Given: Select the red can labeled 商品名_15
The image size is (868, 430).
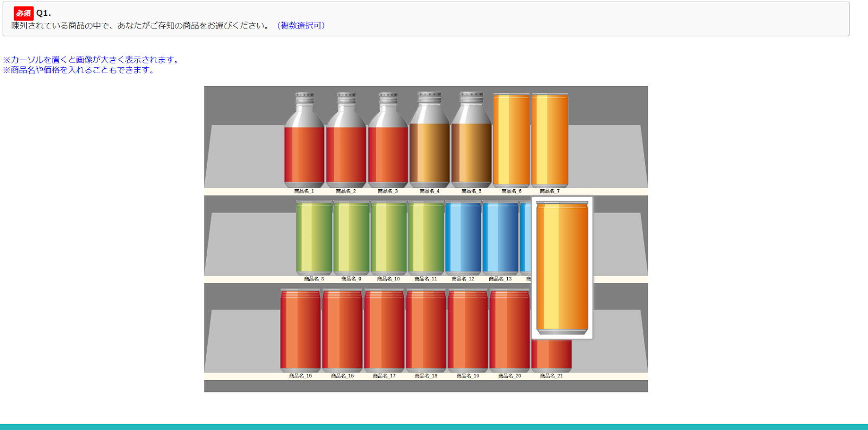Looking at the screenshot, I should (x=301, y=330).
